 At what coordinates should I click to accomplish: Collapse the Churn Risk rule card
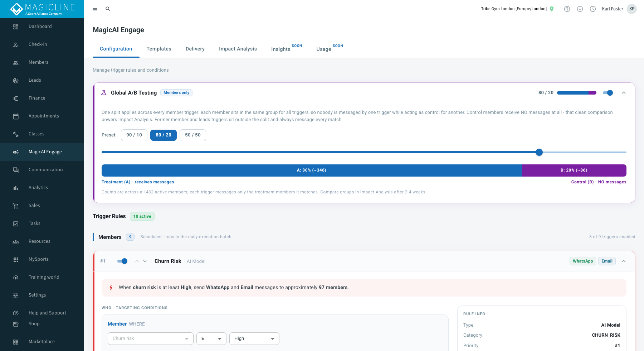coord(624,261)
